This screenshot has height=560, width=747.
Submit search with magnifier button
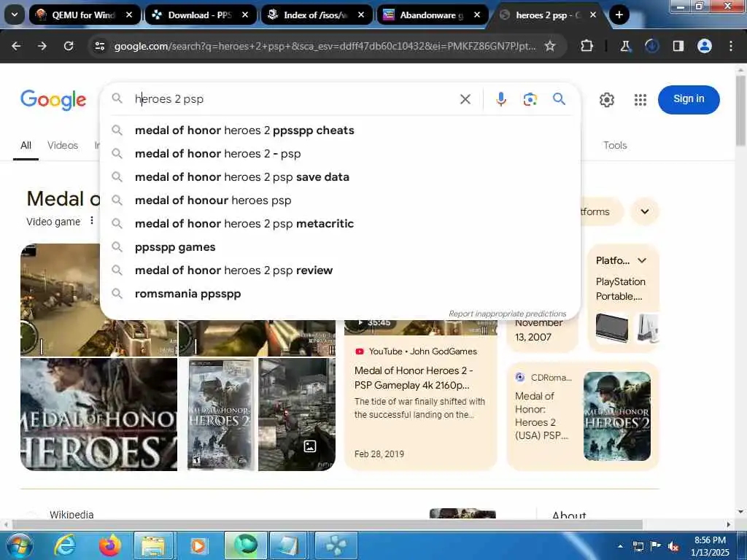(x=559, y=99)
